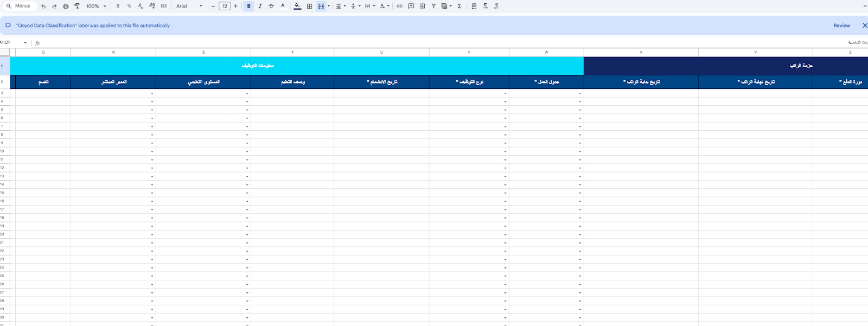Select the paint format tool

[x=77, y=7]
